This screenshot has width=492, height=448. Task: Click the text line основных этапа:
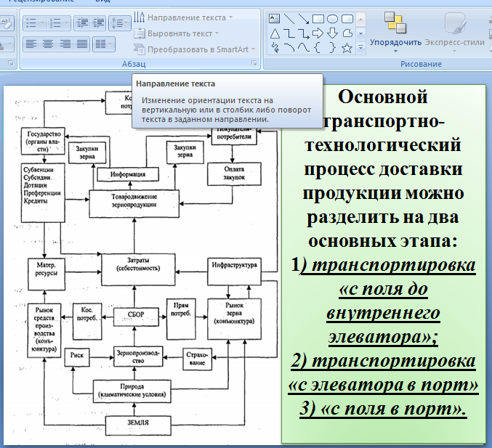383,241
